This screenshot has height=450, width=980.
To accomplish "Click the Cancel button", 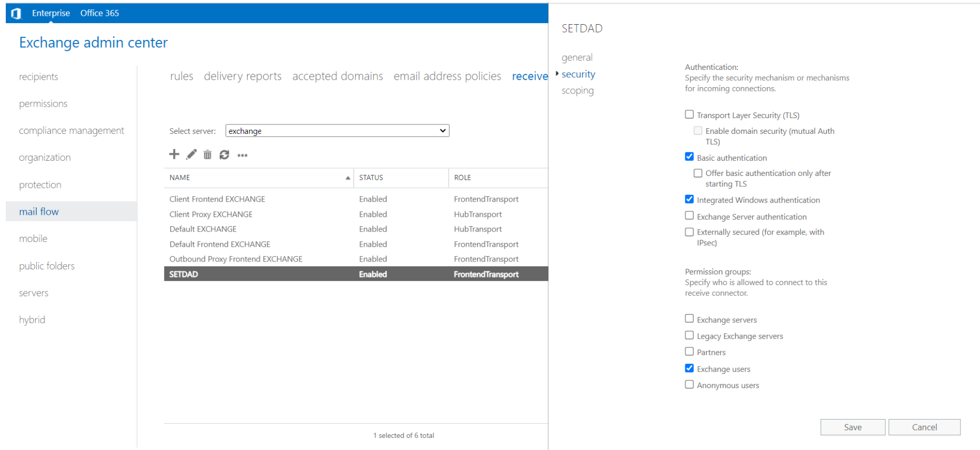I will click(924, 427).
